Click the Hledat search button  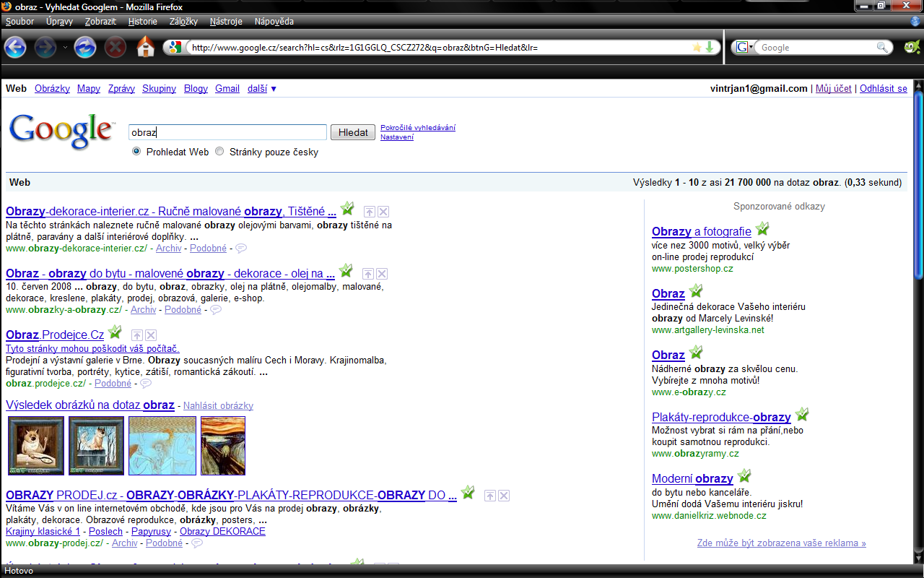point(353,132)
